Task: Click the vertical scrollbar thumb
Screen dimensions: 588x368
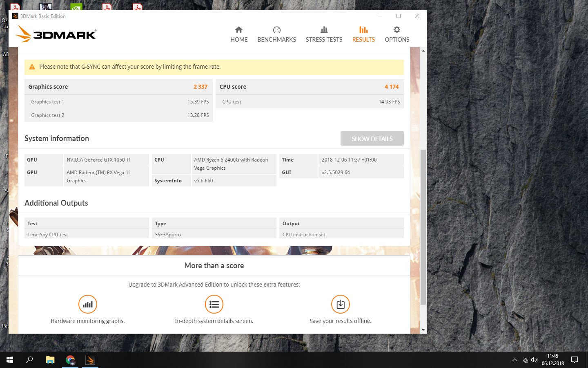Action: [423, 227]
